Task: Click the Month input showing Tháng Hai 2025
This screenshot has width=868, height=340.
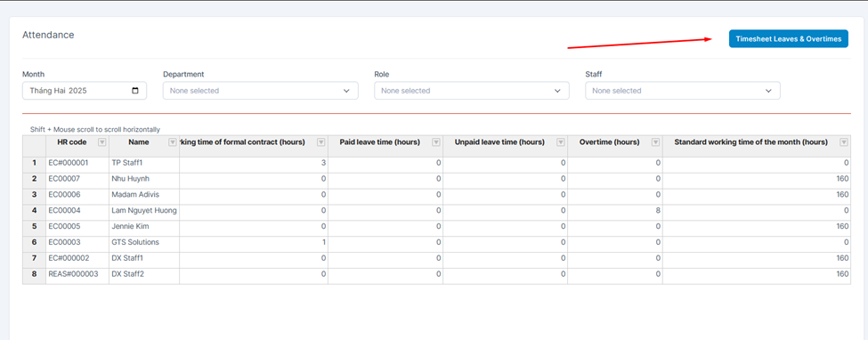Action: pyautogui.click(x=85, y=91)
